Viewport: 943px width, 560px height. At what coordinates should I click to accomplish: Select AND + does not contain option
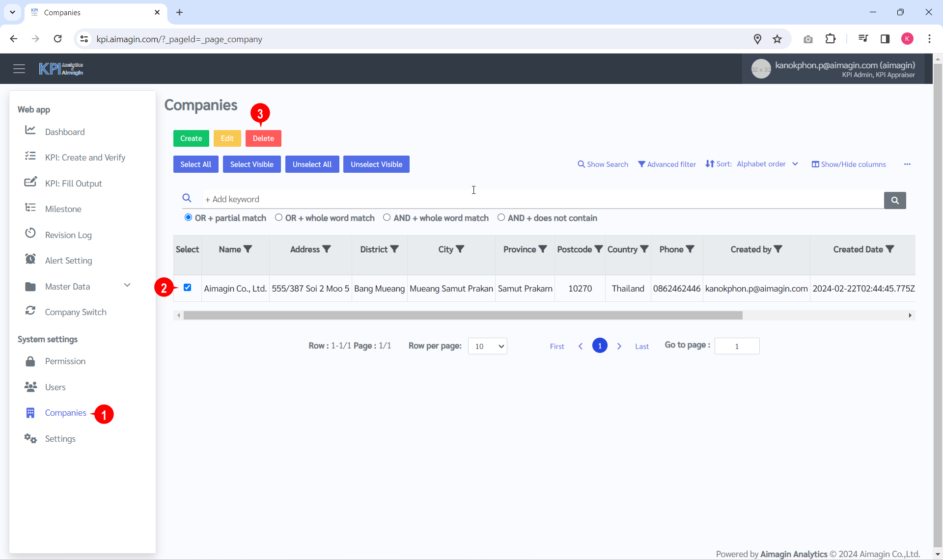pos(501,217)
